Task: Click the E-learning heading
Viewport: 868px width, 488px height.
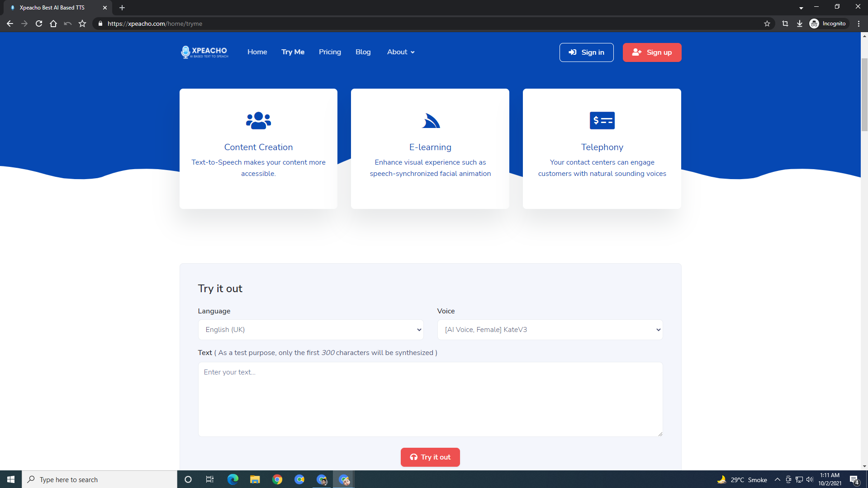Action: pos(430,147)
